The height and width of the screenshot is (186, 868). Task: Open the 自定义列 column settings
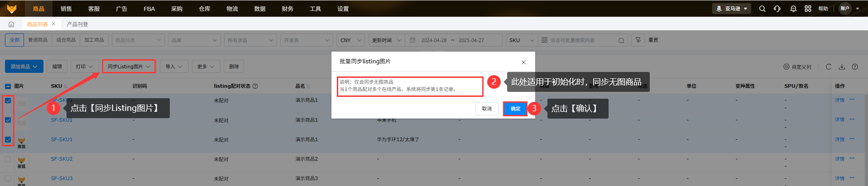coord(797,67)
